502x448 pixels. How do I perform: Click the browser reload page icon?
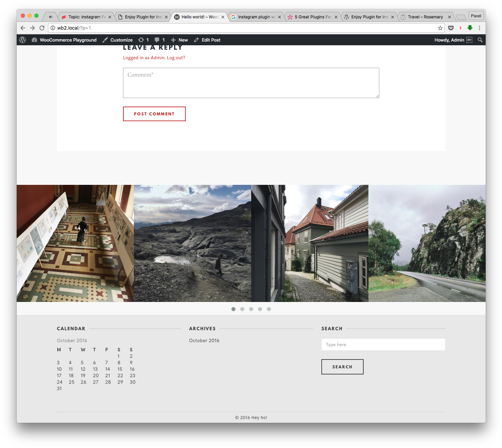(x=42, y=28)
